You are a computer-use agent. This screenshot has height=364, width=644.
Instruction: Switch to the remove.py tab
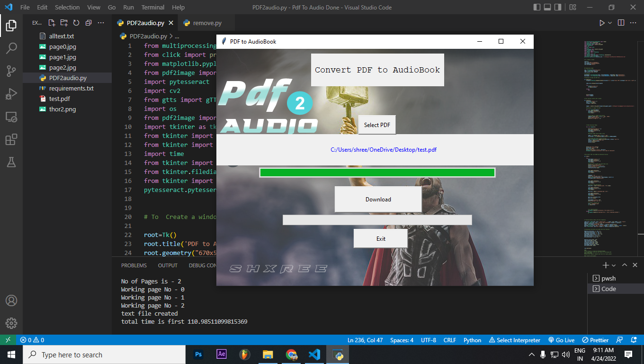(206, 22)
